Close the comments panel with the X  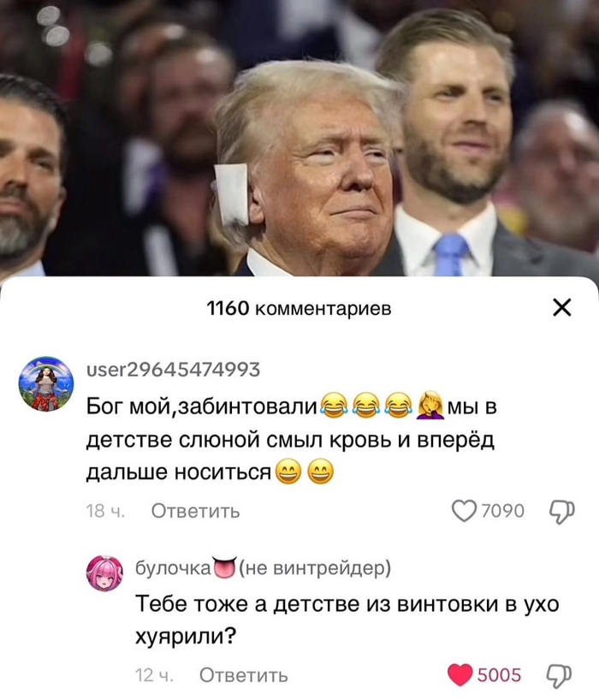coord(561,307)
